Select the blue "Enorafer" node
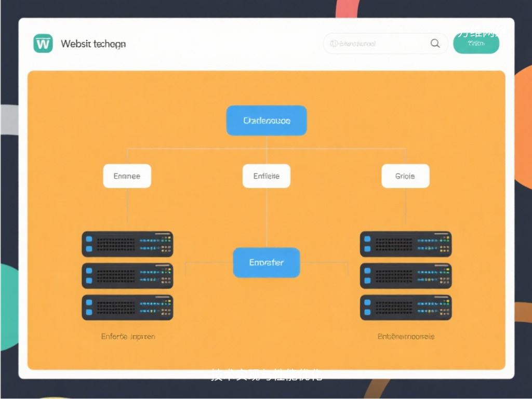The height and width of the screenshot is (399, 532). [x=267, y=262]
